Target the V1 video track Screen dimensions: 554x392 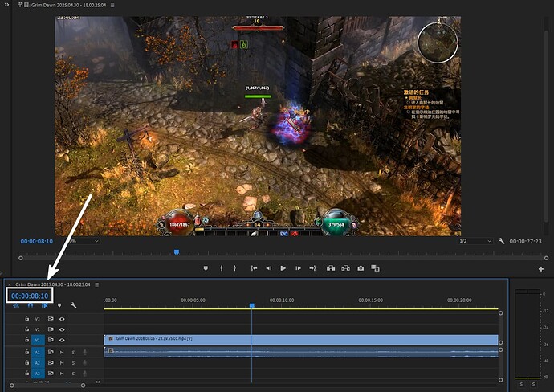point(38,340)
